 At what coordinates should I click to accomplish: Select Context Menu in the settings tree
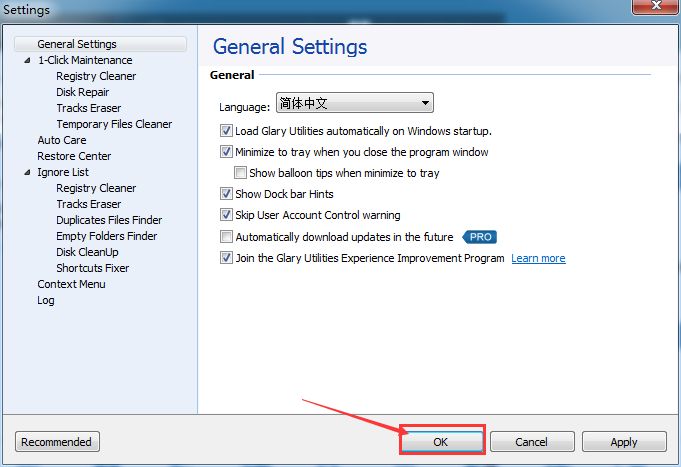pos(71,284)
